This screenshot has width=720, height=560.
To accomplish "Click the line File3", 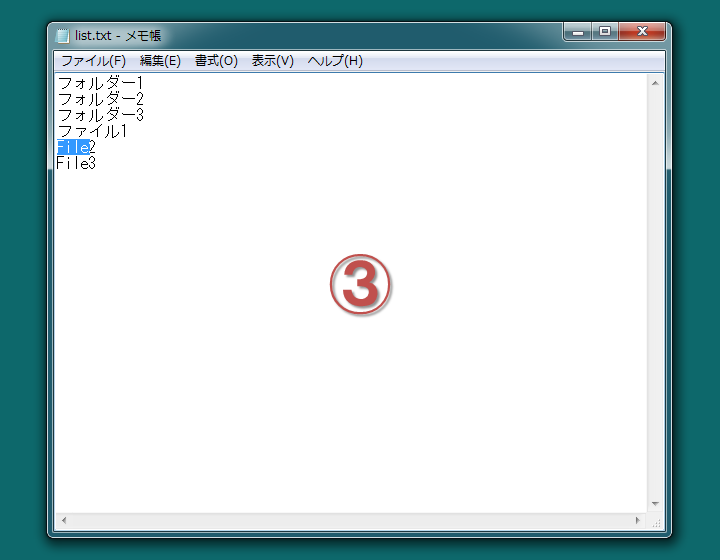I will (76, 163).
